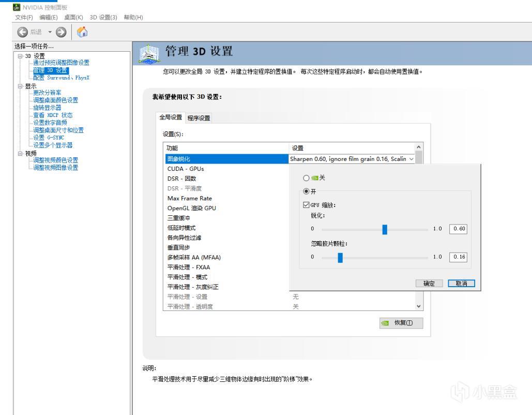
Task: Click the 锐化 sharpen slider handle
Action: point(385,229)
